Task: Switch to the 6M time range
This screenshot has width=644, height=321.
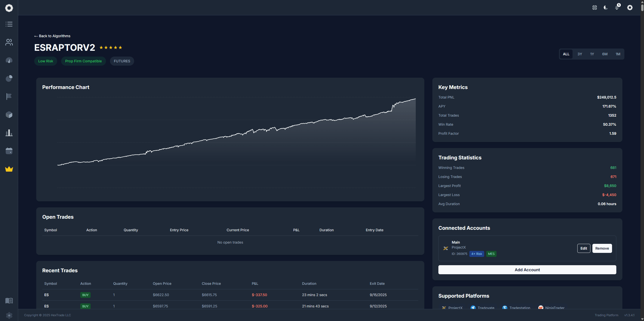Action: click(605, 54)
